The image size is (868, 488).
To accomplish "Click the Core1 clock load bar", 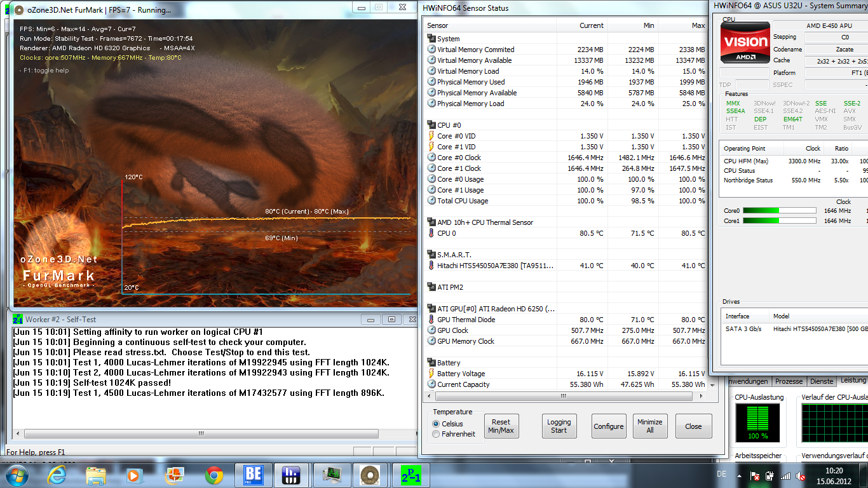I will click(x=780, y=221).
